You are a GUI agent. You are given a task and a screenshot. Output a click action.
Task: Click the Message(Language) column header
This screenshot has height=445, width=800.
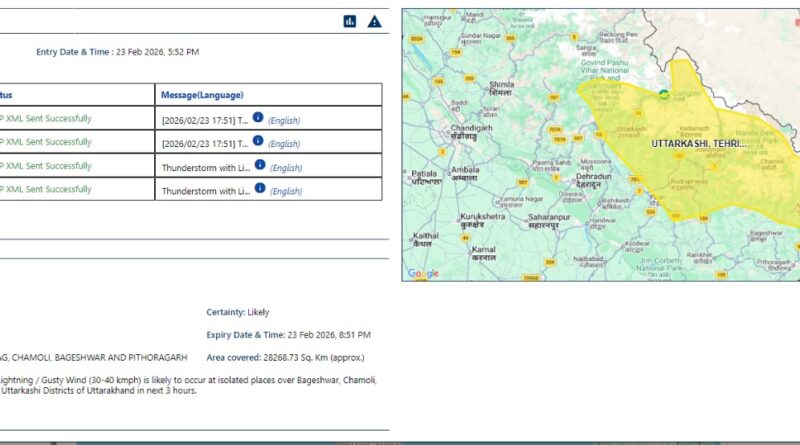click(202, 95)
